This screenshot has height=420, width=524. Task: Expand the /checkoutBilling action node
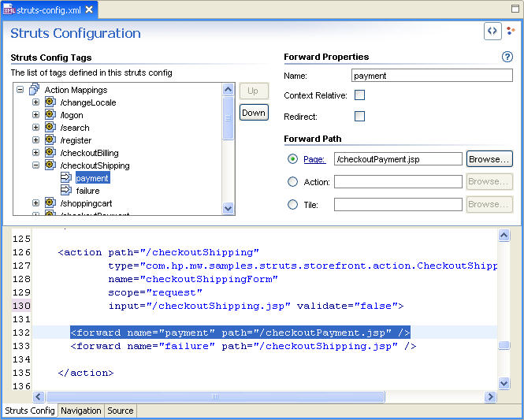(35, 153)
